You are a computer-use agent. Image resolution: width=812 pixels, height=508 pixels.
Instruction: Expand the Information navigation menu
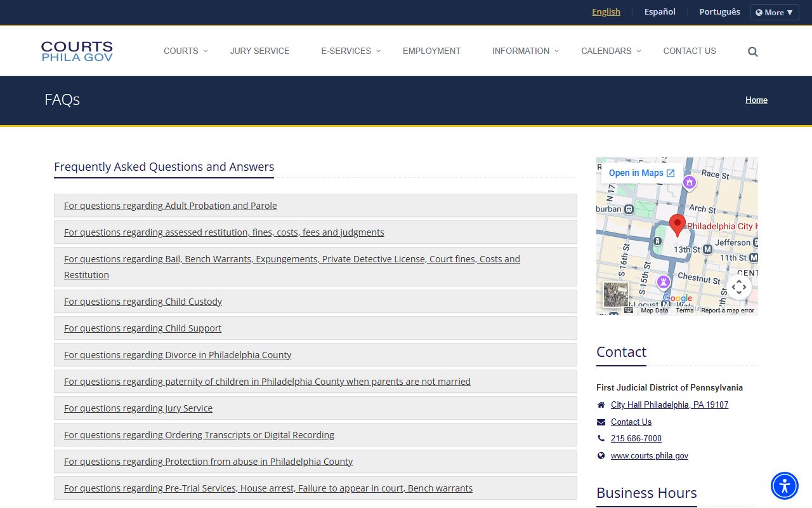click(525, 51)
